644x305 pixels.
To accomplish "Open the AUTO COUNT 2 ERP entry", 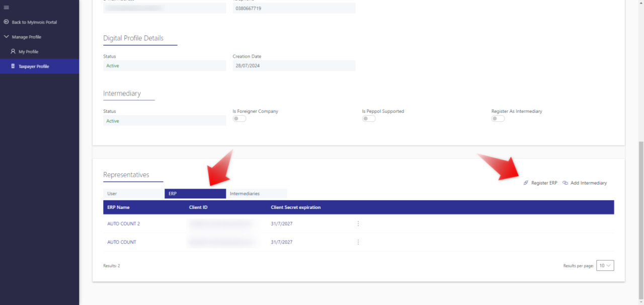I will click(x=123, y=223).
